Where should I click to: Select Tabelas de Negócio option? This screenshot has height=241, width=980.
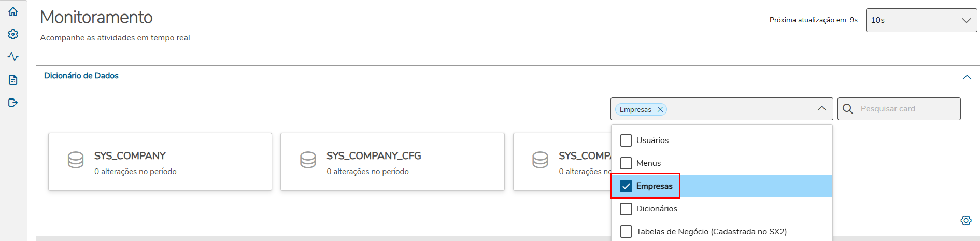click(x=711, y=232)
